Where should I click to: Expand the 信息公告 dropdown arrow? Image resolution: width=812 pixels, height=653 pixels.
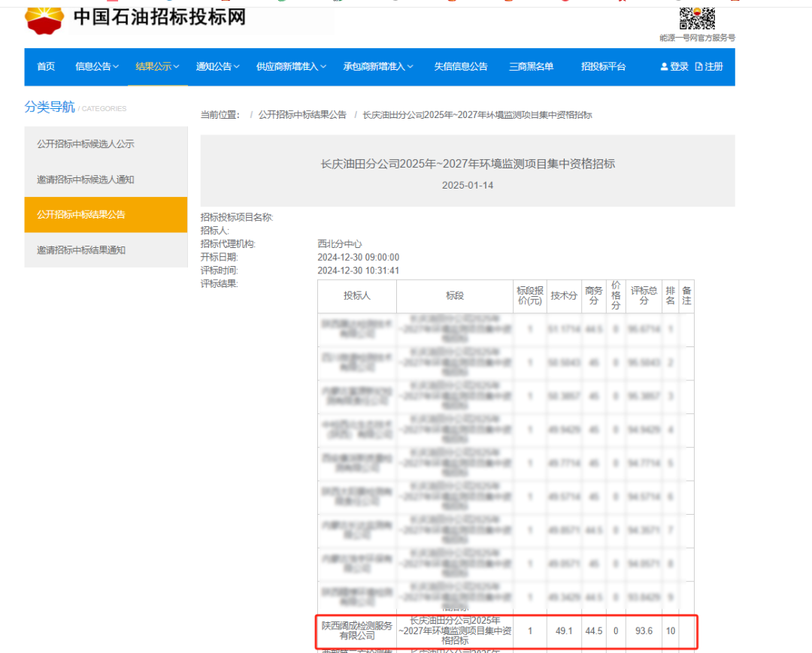click(x=116, y=67)
